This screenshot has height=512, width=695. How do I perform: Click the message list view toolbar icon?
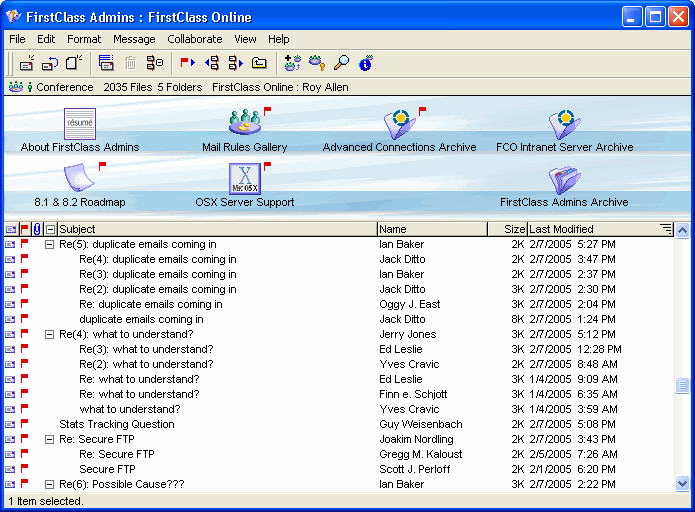pyautogui.click(x=106, y=63)
